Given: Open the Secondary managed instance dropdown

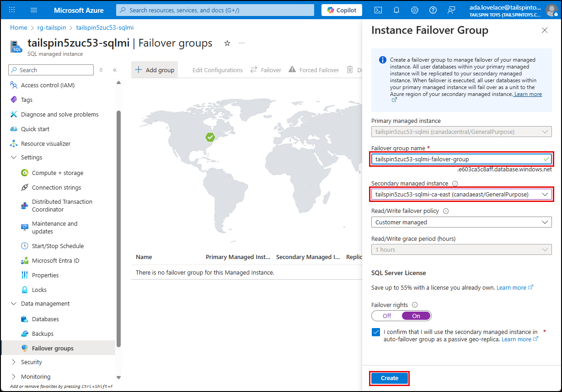Looking at the screenshot, I should tap(545, 194).
